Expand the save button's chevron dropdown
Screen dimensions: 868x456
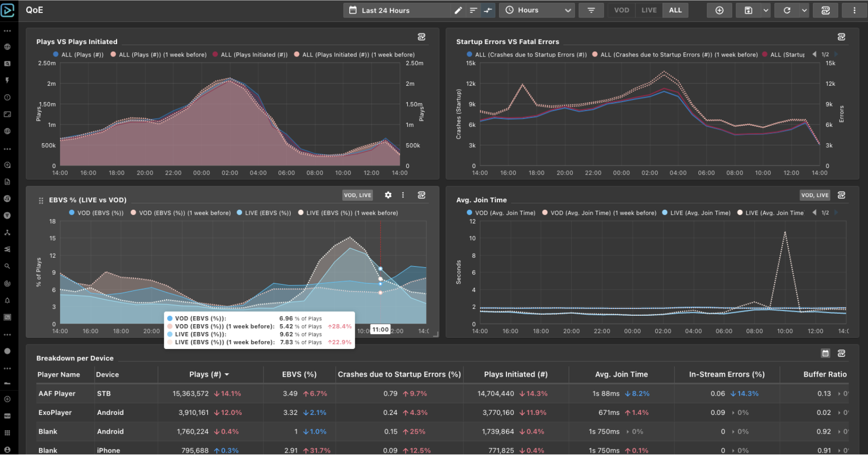click(x=766, y=10)
